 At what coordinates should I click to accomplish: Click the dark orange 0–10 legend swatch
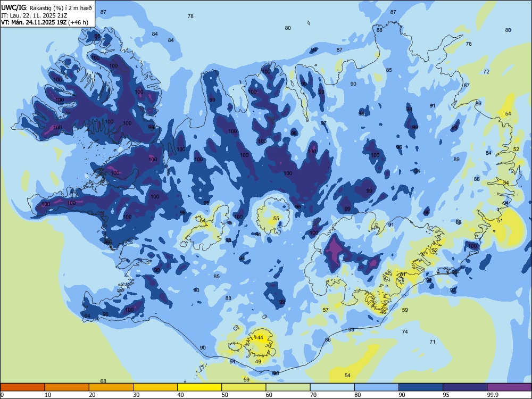(22, 387)
